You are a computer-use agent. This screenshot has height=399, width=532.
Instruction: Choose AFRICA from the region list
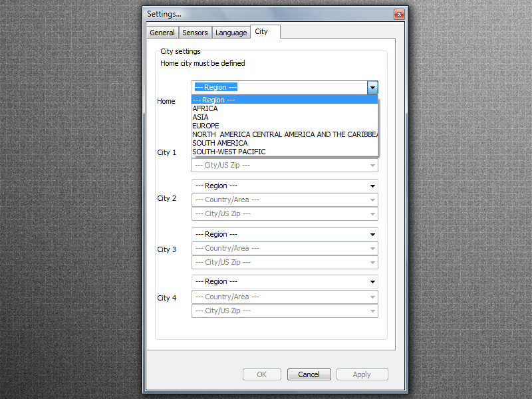(205, 108)
